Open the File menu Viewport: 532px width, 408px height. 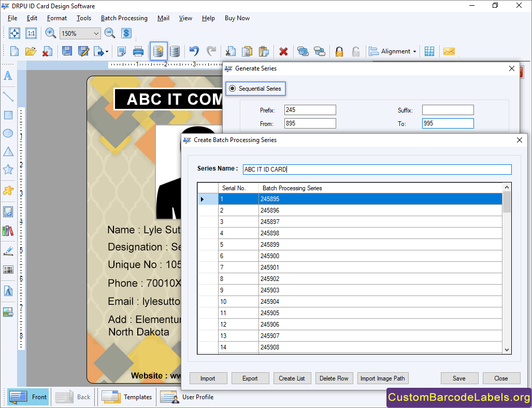(x=12, y=18)
